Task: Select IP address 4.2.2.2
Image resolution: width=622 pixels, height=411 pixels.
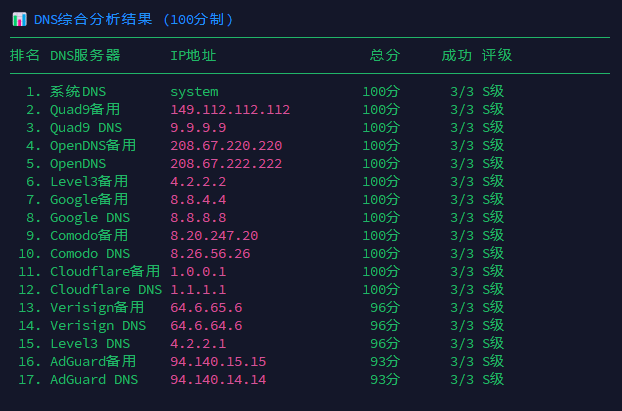Action: [x=198, y=182]
